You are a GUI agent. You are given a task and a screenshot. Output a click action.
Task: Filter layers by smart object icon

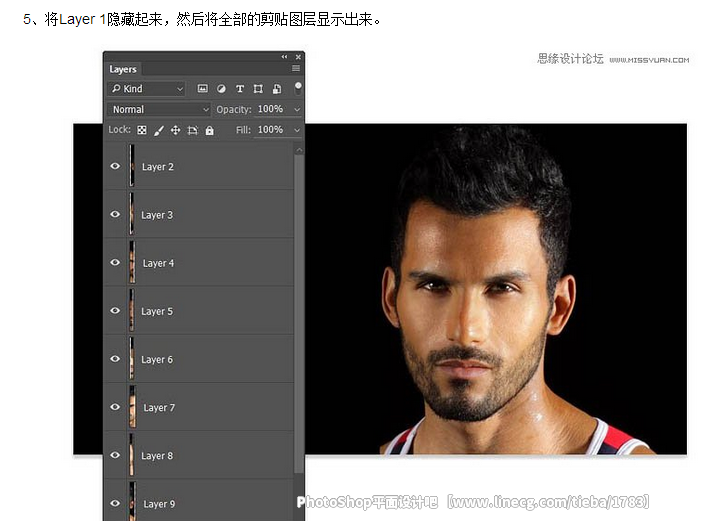[x=277, y=89]
